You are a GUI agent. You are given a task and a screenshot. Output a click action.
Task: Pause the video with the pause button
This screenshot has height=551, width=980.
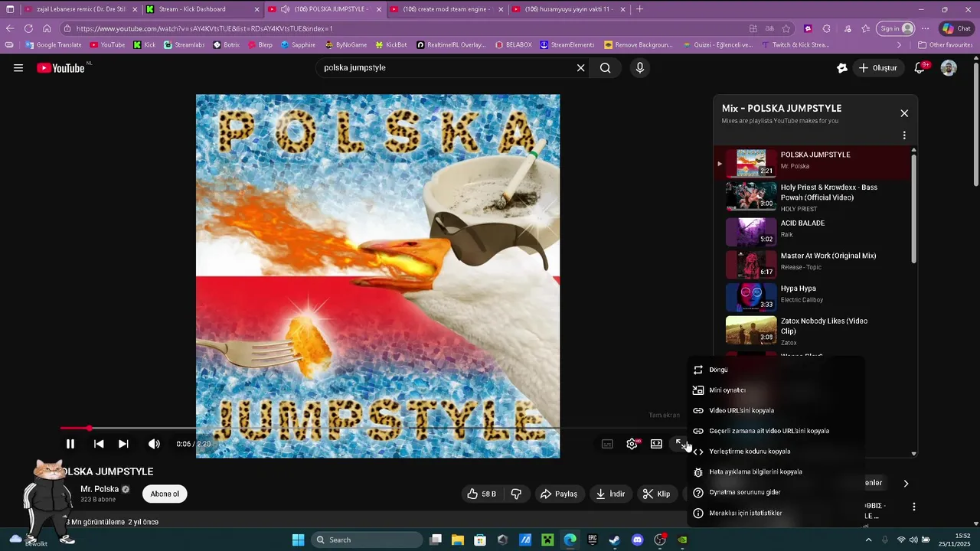tap(70, 444)
